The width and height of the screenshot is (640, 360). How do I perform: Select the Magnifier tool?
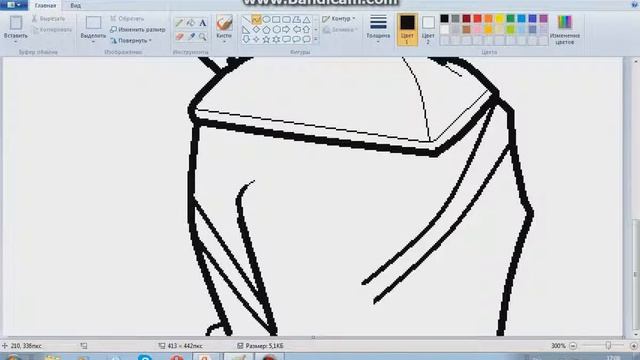point(202,37)
